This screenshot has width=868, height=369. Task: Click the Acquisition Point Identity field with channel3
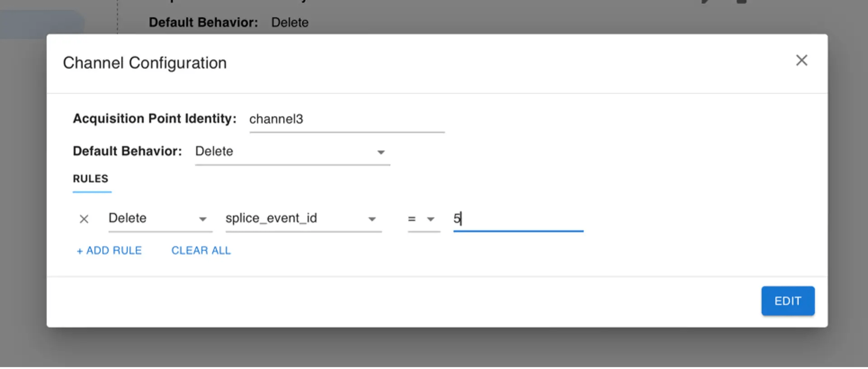[347, 119]
